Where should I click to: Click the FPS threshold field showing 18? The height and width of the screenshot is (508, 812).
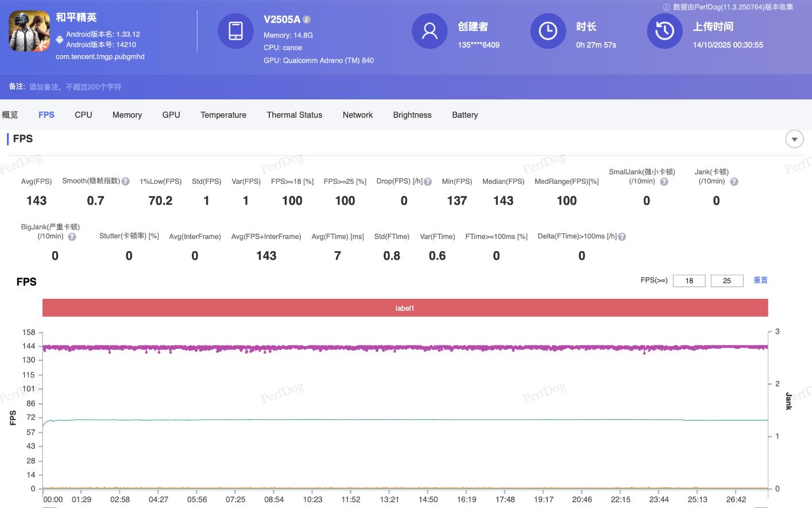(689, 280)
